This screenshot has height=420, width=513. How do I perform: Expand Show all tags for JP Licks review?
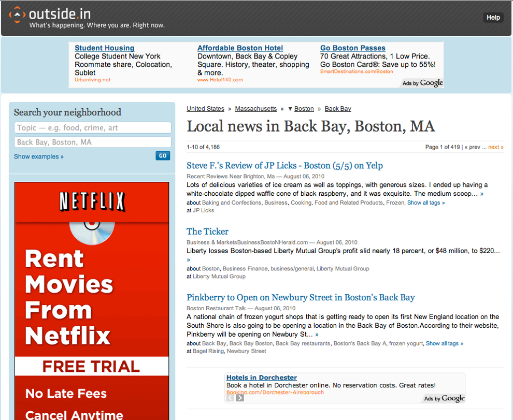(x=425, y=202)
